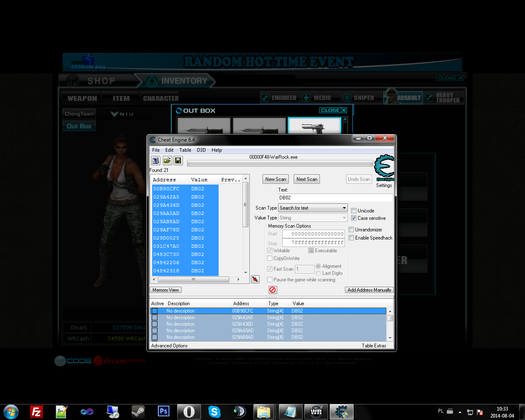Viewport: 525px width, 420px height.
Task: Open Steam from the taskbar
Action: click(x=138, y=411)
